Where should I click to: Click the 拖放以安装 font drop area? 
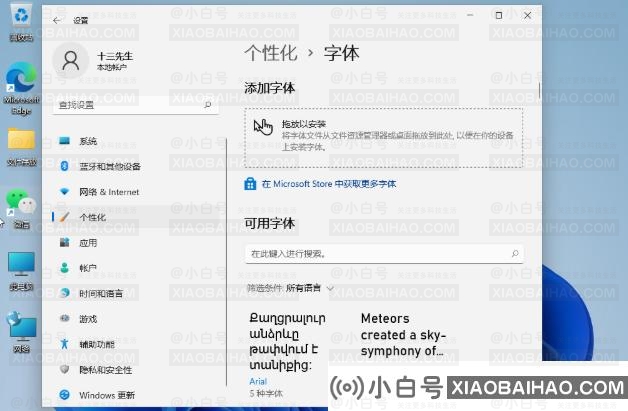tap(384, 137)
